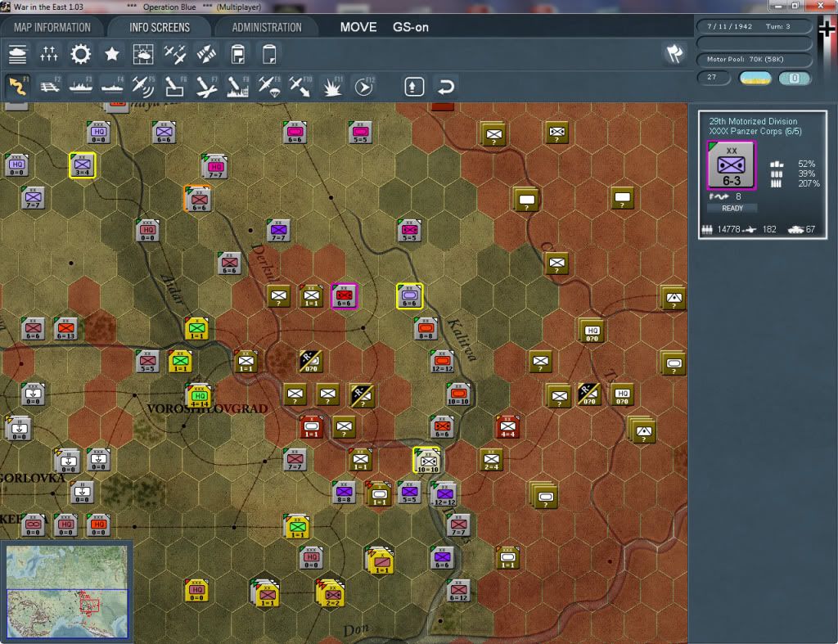Click the crossed flags icon
This screenshot has height=644, width=838.
[x=674, y=54]
